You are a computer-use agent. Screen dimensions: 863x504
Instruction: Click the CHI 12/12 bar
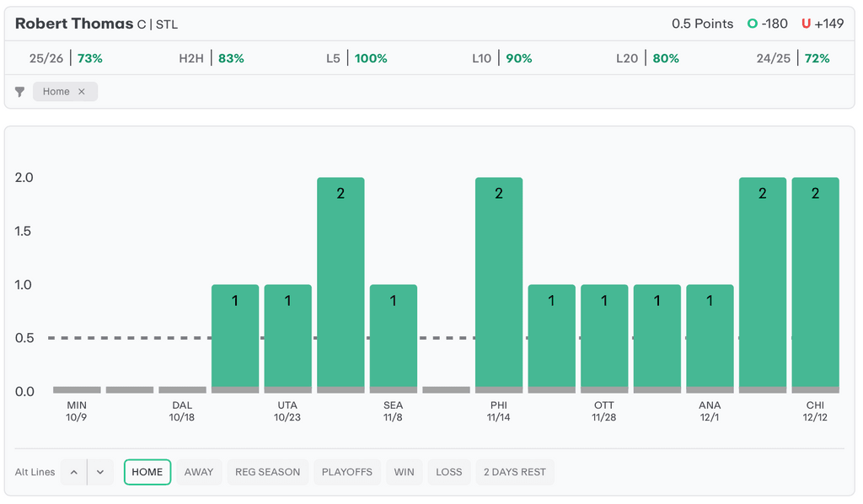pyautogui.click(x=815, y=284)
